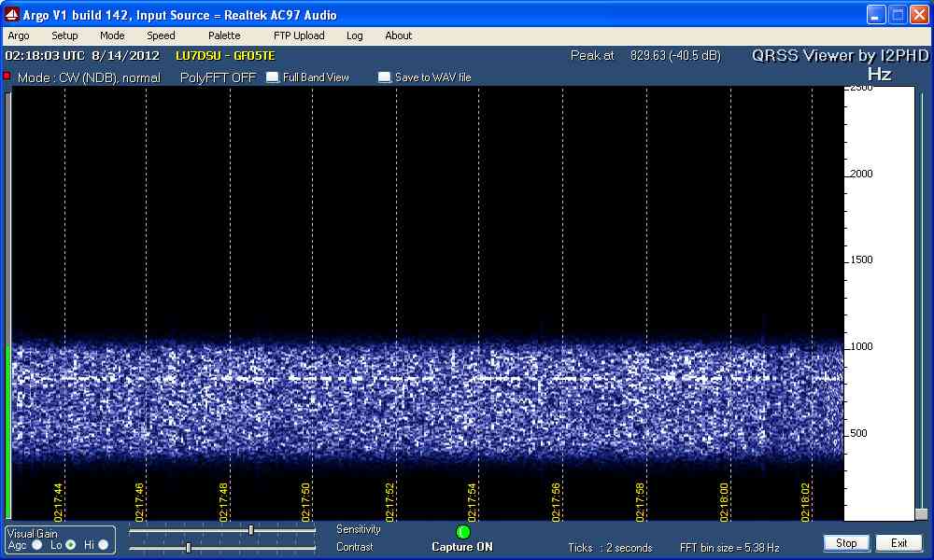Screen dimensions: 934x560
Task: Select the Agc visual gain radio button
Action: (x=37, y=545)
